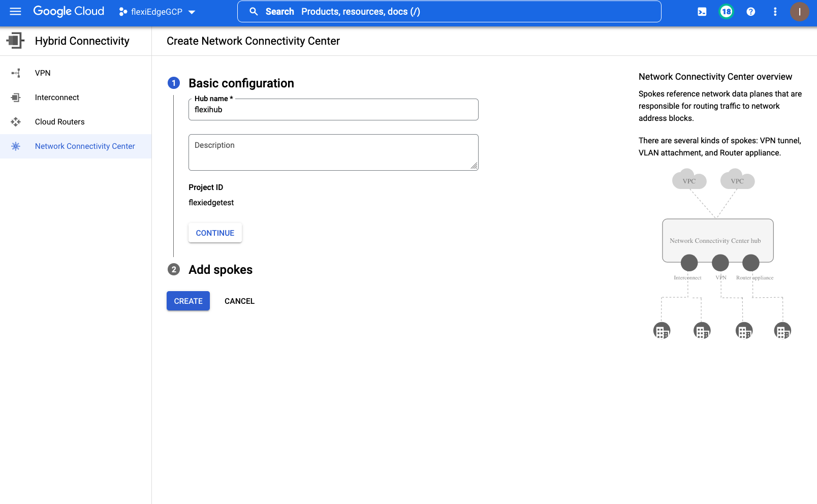Click the CANCEL button
This screenshot has width=817, height=504.
(x=239, y=301)
